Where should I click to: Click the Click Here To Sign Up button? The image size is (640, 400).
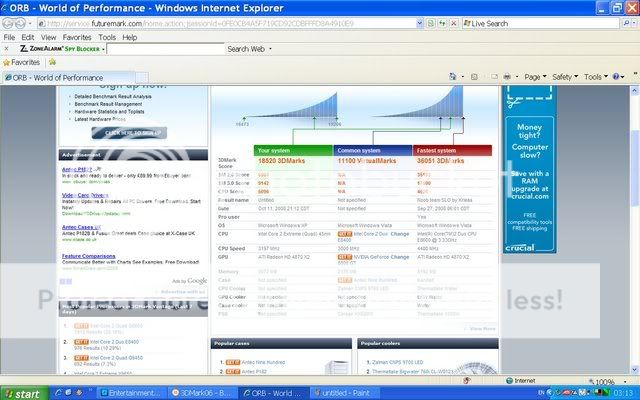129,133
